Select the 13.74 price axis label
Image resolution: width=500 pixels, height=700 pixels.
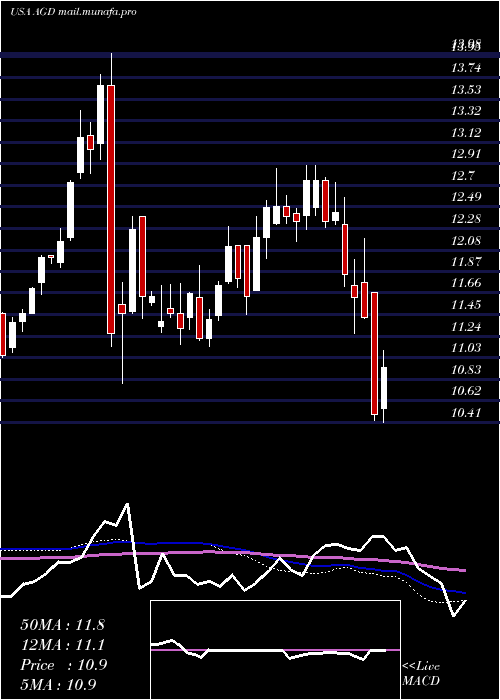pyautogui.click(x=467, y=68)
